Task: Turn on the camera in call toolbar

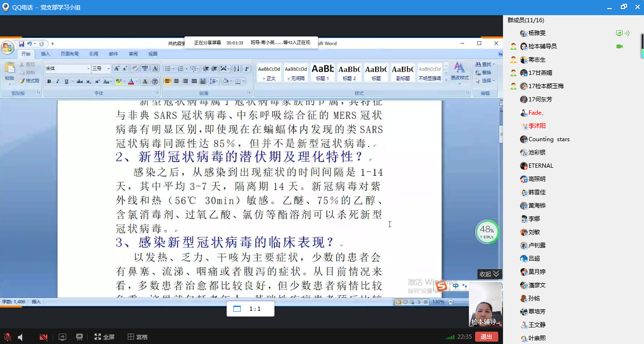Action: pyautogui.click(x=44, y=337)
